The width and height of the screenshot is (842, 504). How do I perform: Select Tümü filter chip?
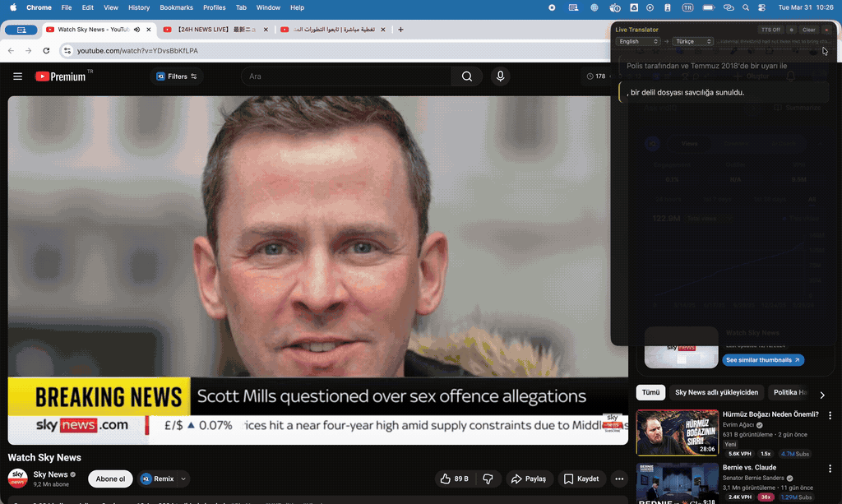pyautogui.click(x=650, y=392)
